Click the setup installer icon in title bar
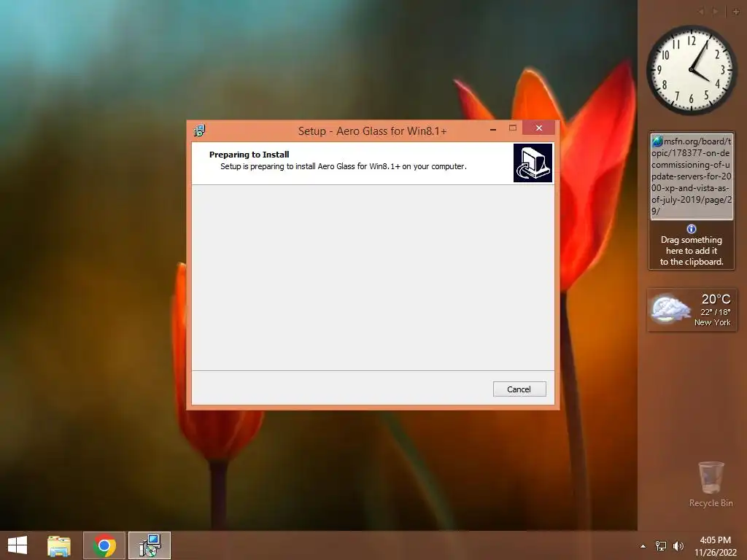747x560 pixels. [x=199, y=131]
